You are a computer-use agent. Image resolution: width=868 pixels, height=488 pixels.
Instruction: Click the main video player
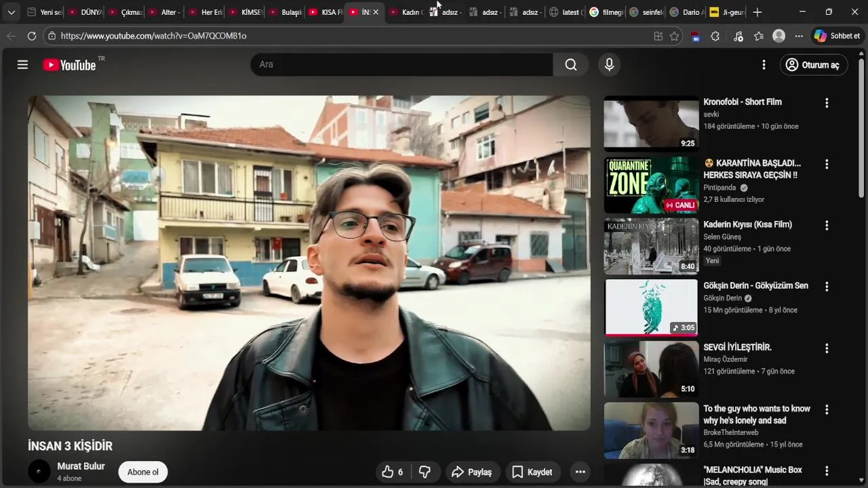click(309, 263)
